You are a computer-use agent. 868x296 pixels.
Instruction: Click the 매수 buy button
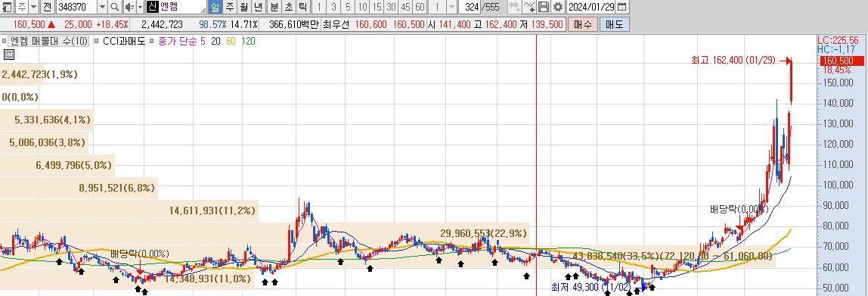(x=583, y=24)
